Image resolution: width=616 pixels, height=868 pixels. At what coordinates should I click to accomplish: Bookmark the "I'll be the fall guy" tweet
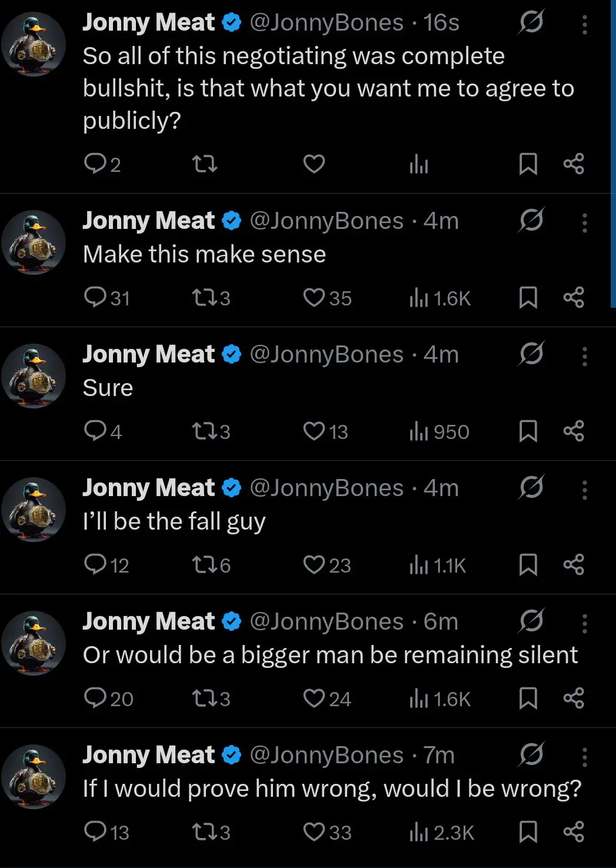click(x=529, y=565)
